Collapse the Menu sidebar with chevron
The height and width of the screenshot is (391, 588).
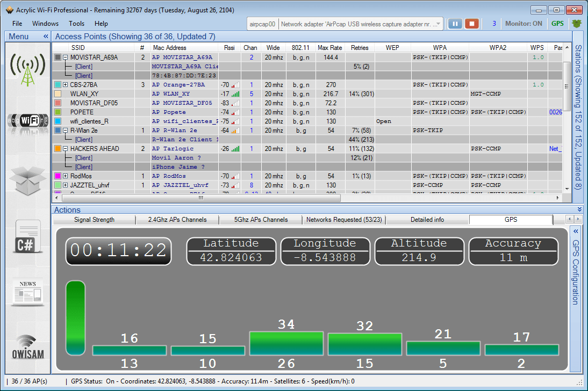click(x=46, y=37)
